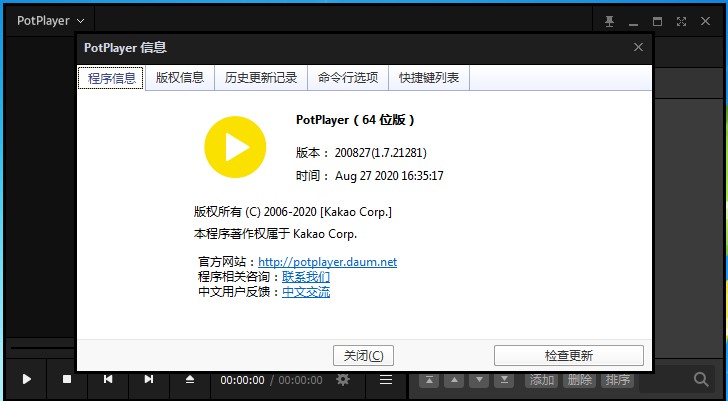Viewport: 728px width, 401px height.
Task: Move playlist item down one position
Action: click(x=479, y=380)
